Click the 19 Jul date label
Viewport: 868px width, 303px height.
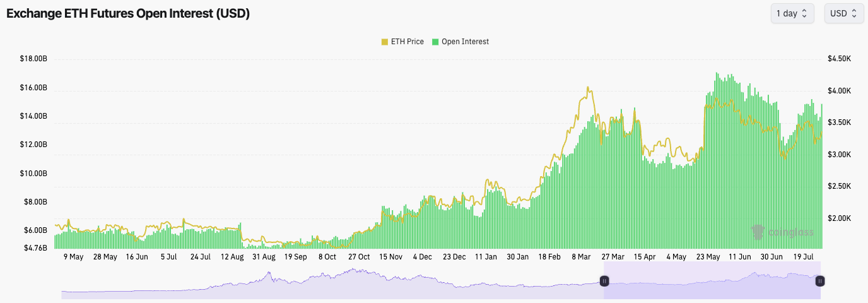click(803, 257)
